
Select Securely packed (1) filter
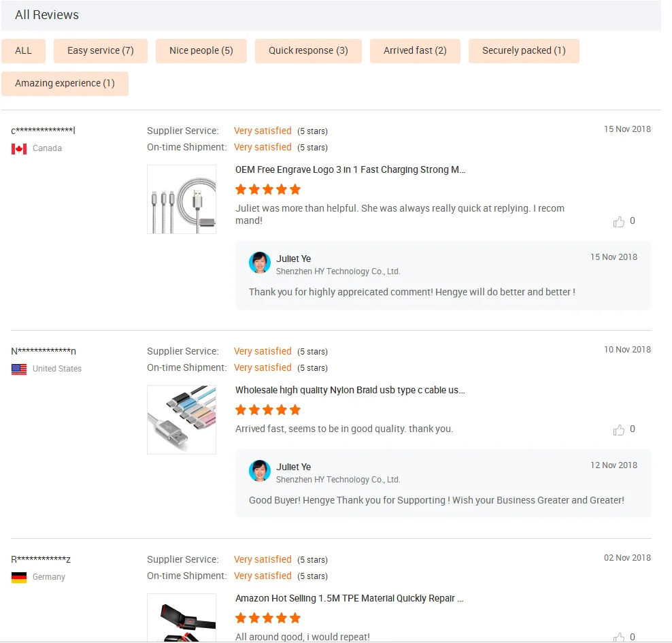(524, 50)
